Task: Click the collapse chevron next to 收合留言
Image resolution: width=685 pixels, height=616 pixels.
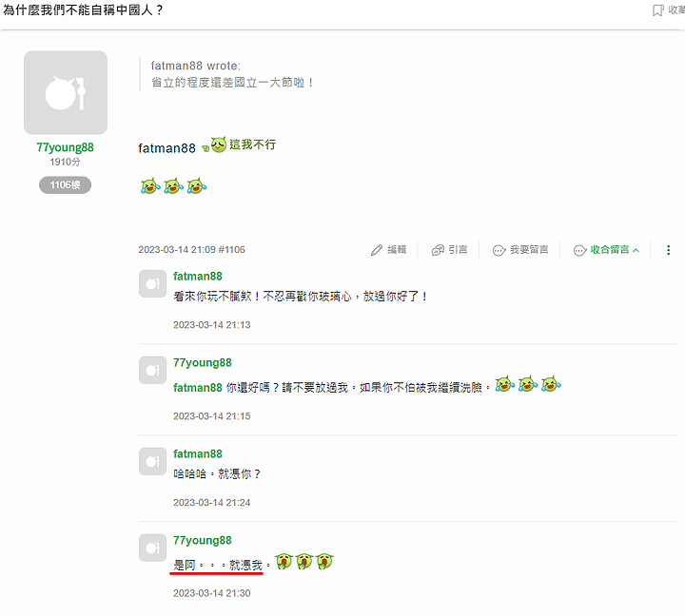Action: tap(636, 250)
